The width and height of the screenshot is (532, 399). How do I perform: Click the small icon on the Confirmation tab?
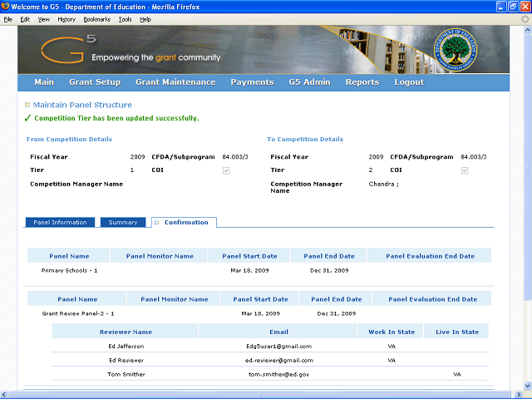pos(157,223)
